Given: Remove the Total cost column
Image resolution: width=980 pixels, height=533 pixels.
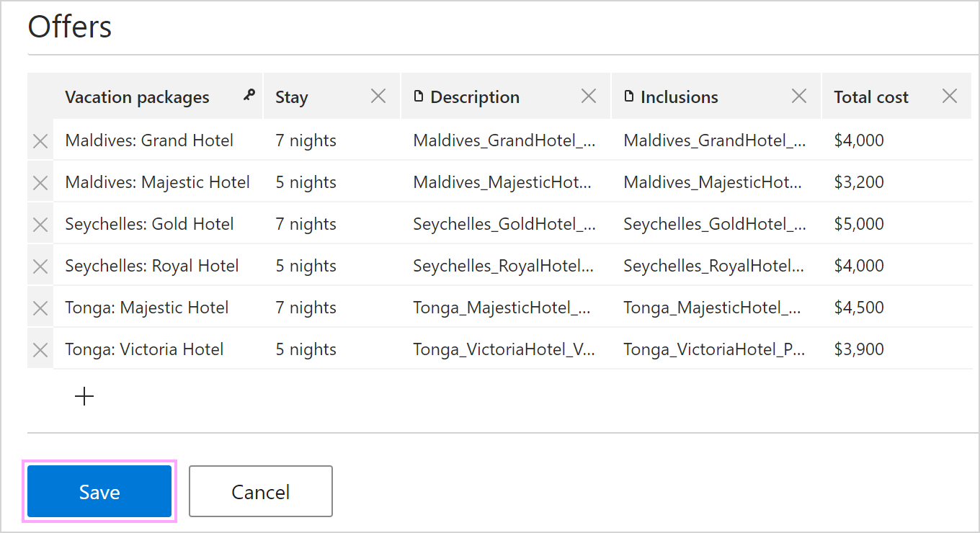Looking at the screenshot, I should [x=950, y=96].
